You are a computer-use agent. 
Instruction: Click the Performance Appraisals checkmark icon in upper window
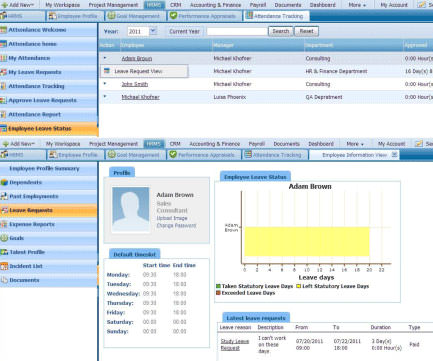[x=173, y=15]
